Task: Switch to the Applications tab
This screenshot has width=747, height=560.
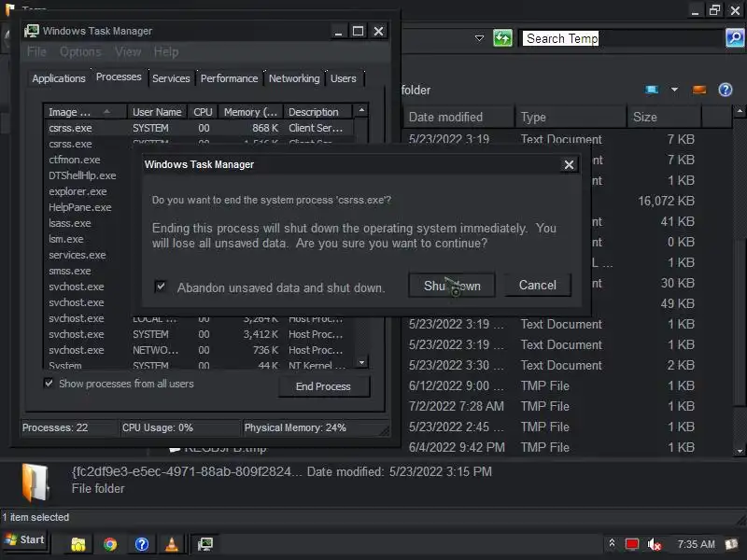Action: click(59, 78)
